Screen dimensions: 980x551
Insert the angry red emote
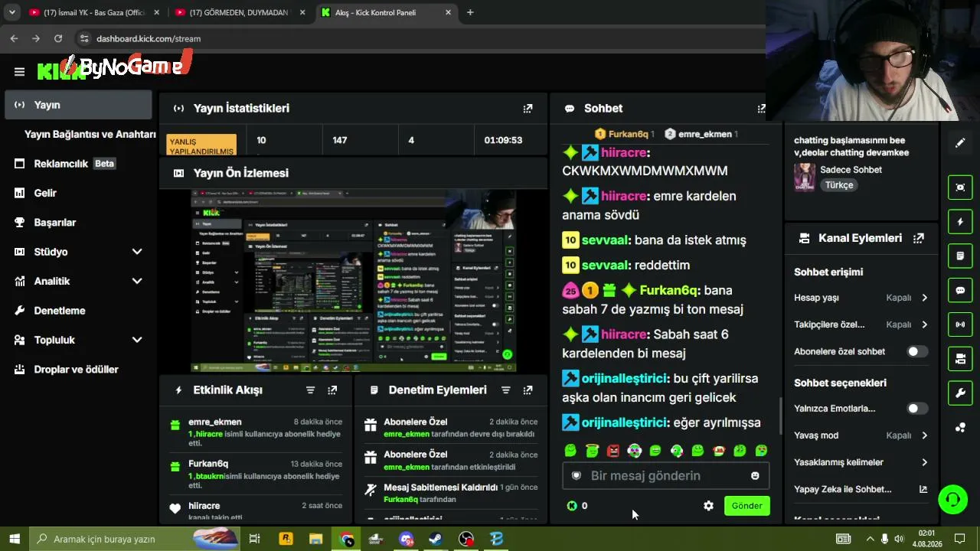[612, 451]
